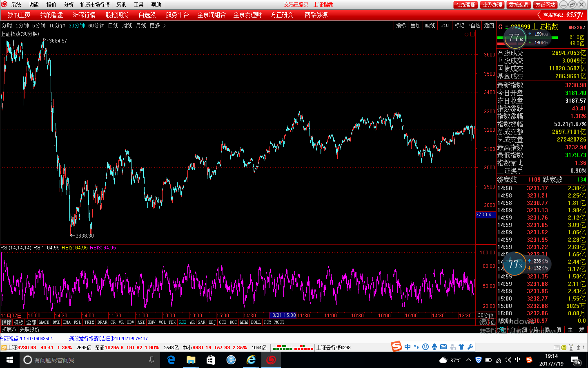
Task: Open the 画线 drawing tools
Action: pos(430,25)
